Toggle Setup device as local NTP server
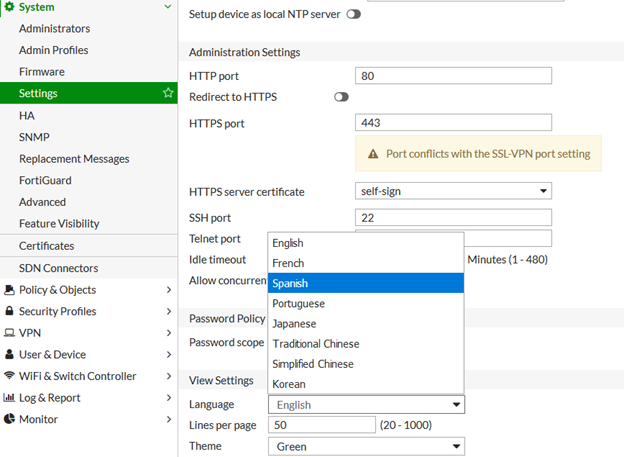 pos(353,15)
